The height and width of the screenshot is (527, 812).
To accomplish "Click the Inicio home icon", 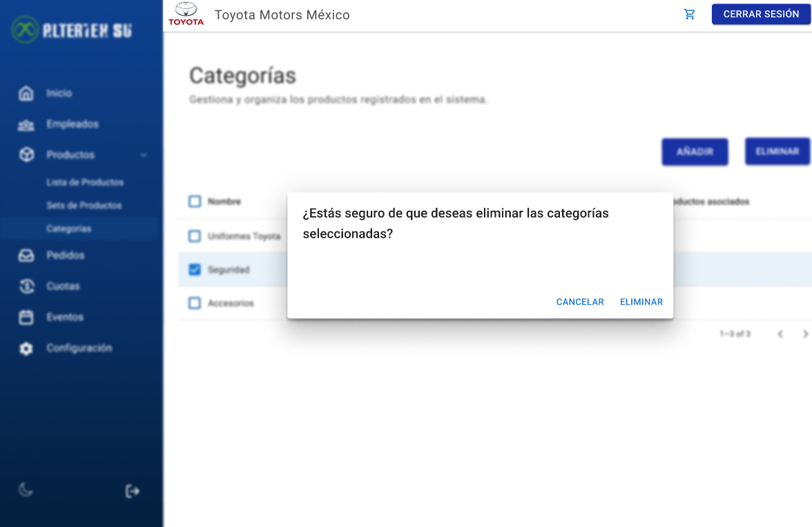I will pyautogui.click(x=26, y=93).
